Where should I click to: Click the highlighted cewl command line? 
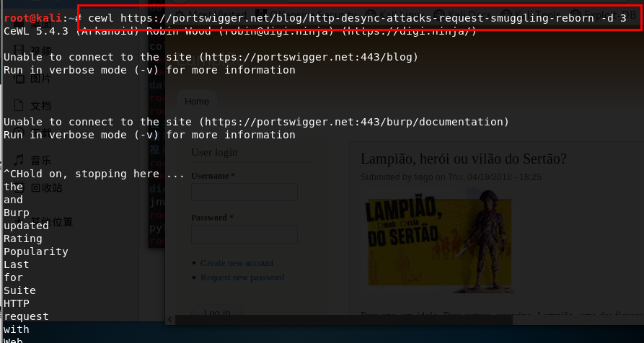357,17
